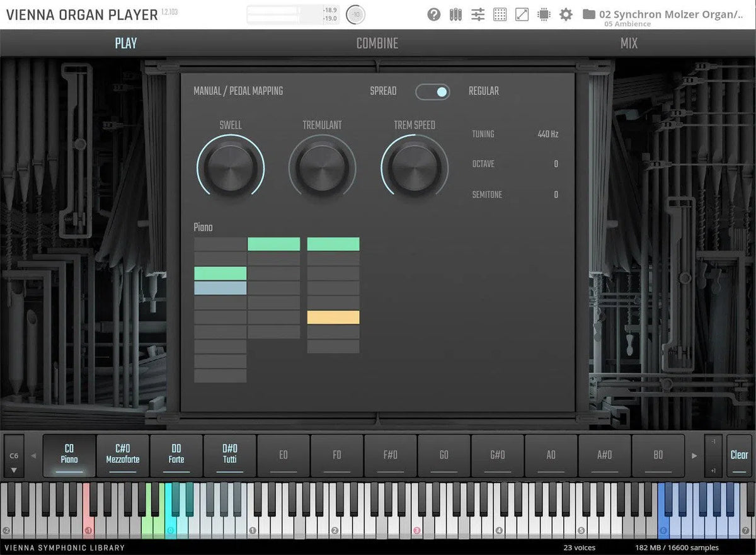The image size is (756, 555).
Task: Open preset browser folder icon
Action: (x=589, y=14)
